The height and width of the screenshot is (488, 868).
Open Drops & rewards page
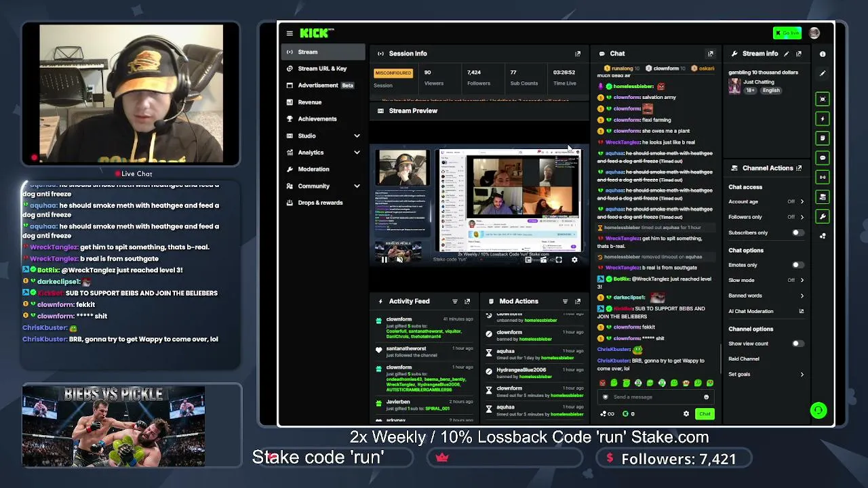click(323, 203)
